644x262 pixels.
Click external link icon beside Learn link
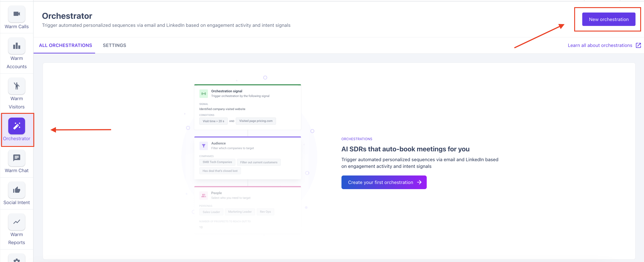(638, 45)
